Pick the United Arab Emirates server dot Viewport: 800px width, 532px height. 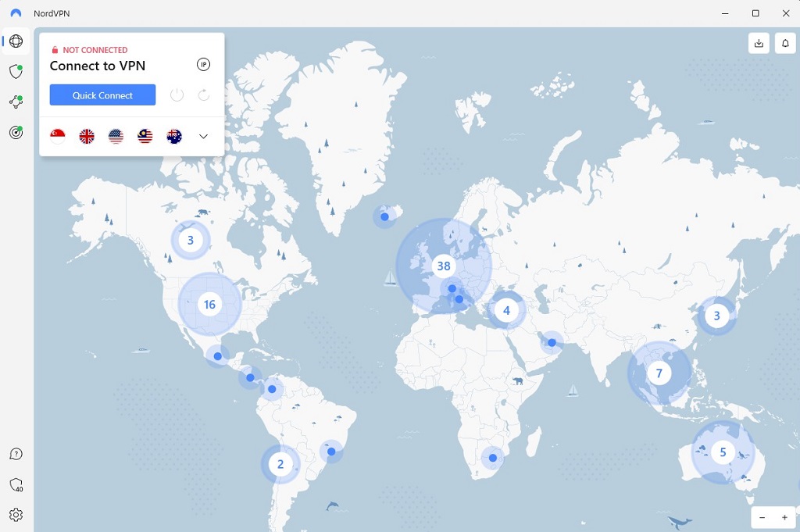(x=552, y=343)
